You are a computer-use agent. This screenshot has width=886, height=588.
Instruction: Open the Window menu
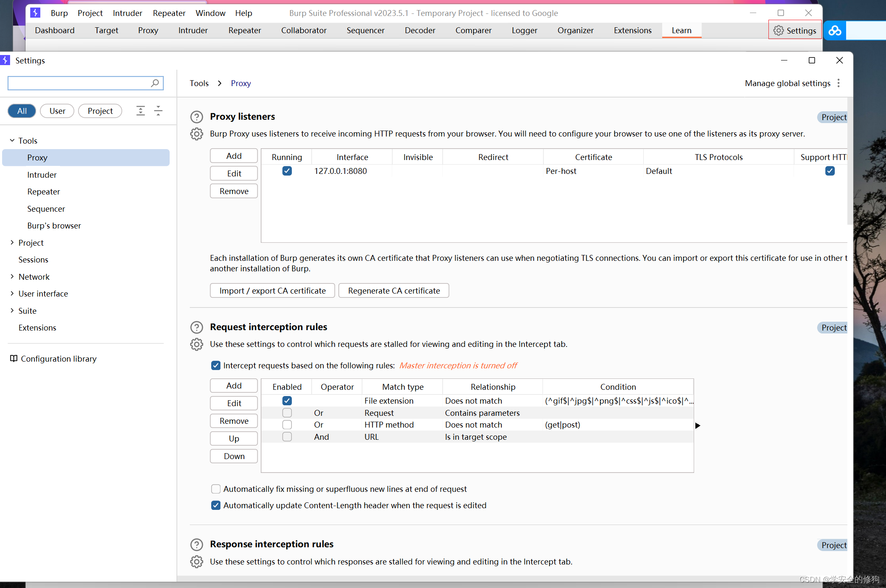(210, 13)
